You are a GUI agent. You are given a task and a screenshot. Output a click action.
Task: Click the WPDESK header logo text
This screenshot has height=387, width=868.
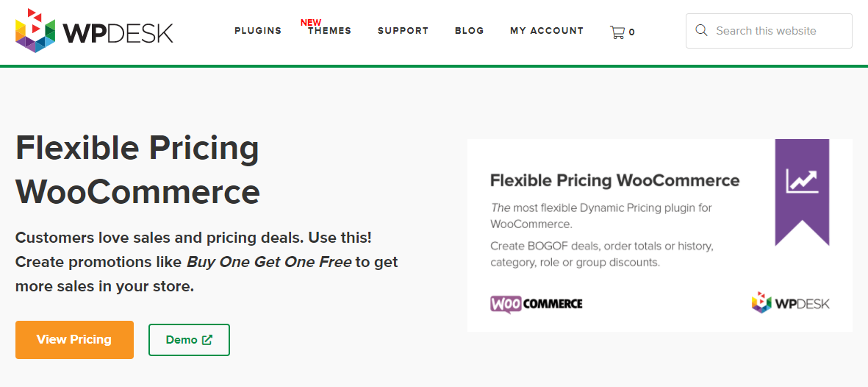pyautogui.click(x=118, y=32)
